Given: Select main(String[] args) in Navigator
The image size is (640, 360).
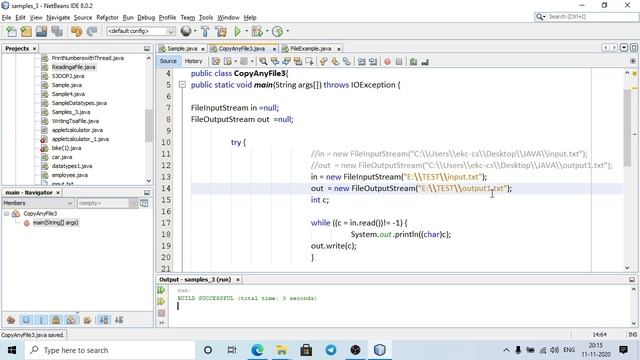Looking at the screenshot, I should [x=56, y=222].
